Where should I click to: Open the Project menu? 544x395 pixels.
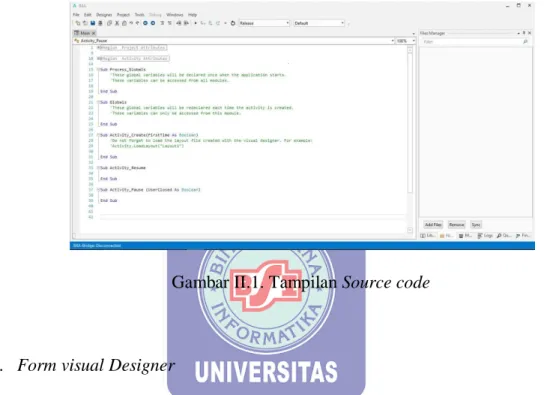[123, 15]
